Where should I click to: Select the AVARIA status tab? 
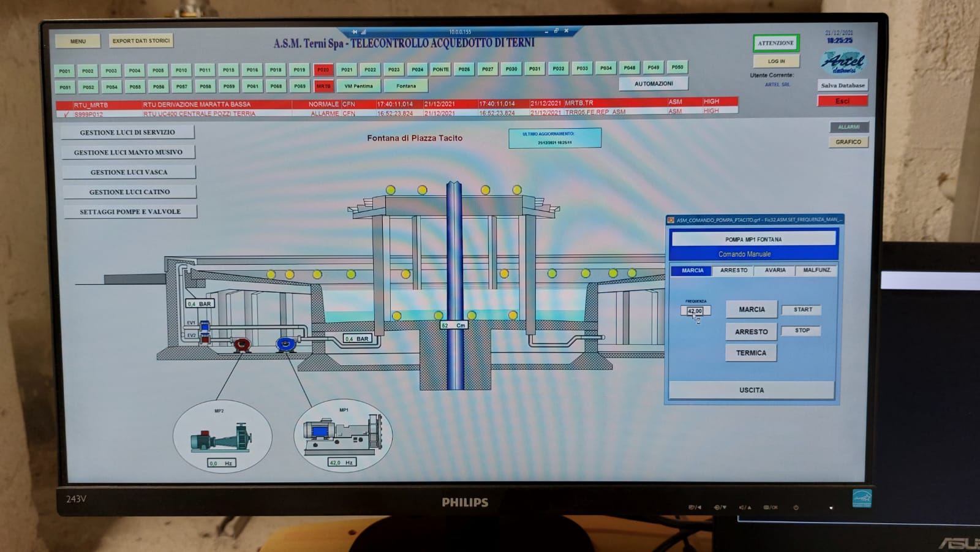[x=775, y=270]
